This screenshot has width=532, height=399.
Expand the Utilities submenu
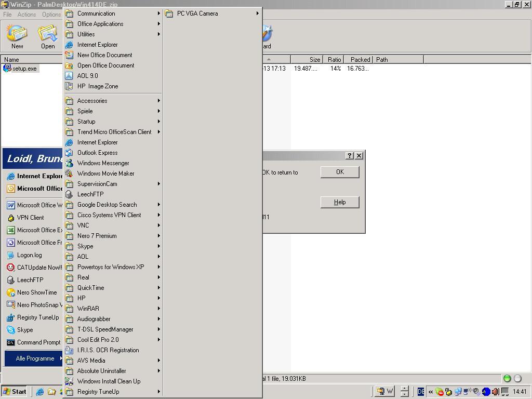point(113,34)
